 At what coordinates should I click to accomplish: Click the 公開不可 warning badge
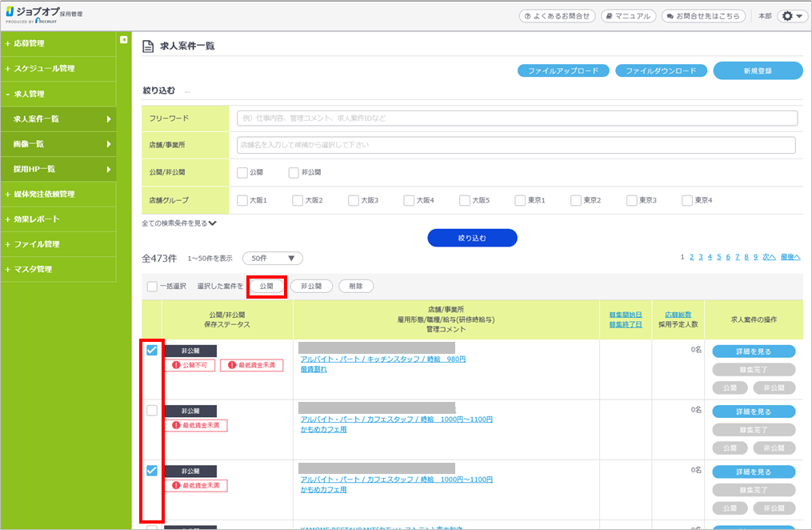189,365
